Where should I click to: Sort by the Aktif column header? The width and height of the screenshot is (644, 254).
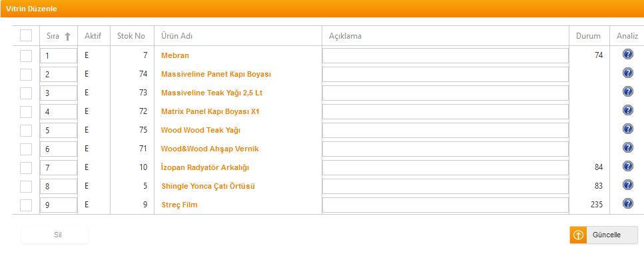93,36
